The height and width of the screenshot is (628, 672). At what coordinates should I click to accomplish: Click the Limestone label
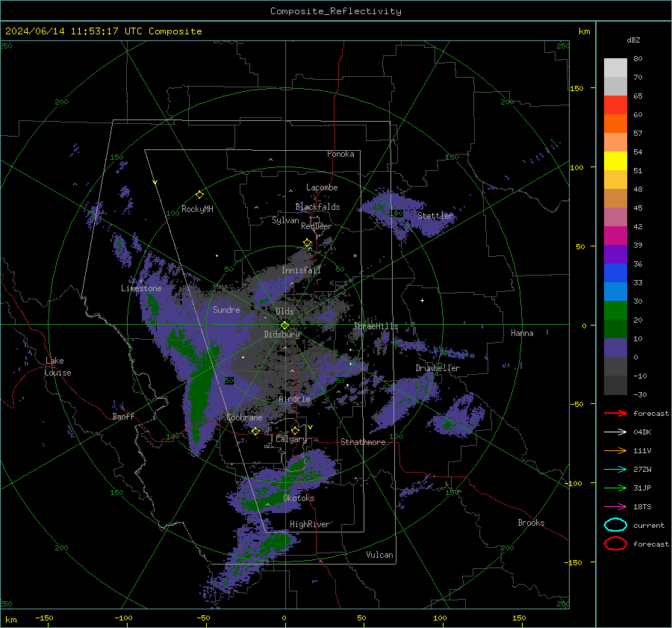pos(141,288)
